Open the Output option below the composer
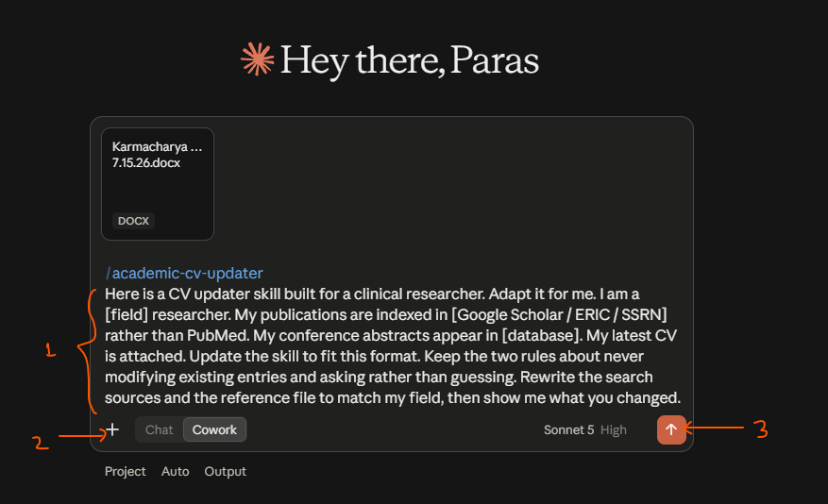Image resolution: width=828 pixels, height=504 pixels. (x=225, y=471)
